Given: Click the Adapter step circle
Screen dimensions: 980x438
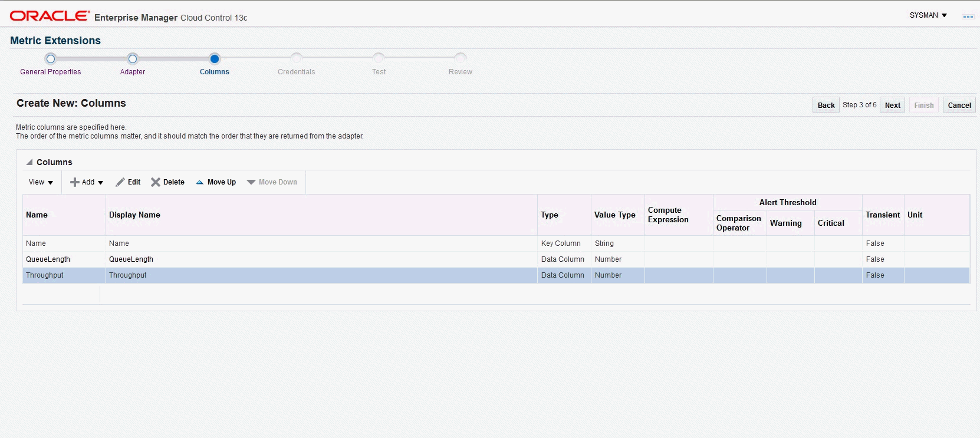Looking at the screenshot, I should [133, 58].
